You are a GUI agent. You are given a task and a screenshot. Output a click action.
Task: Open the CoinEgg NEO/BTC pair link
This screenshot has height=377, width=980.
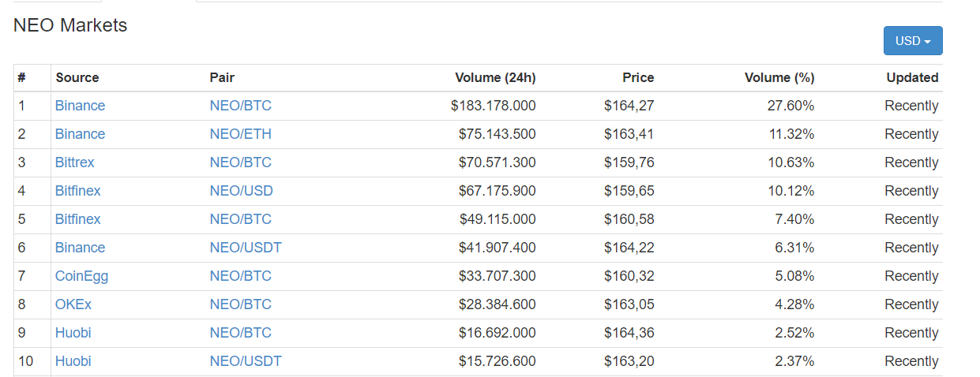(240, 276)
